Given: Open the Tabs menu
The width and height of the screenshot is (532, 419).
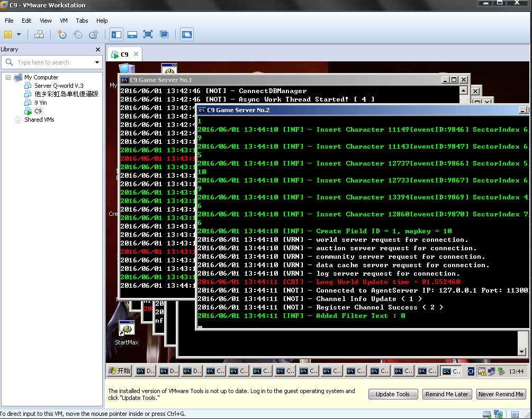Looking at the screenshot, I should pos(82,21).
